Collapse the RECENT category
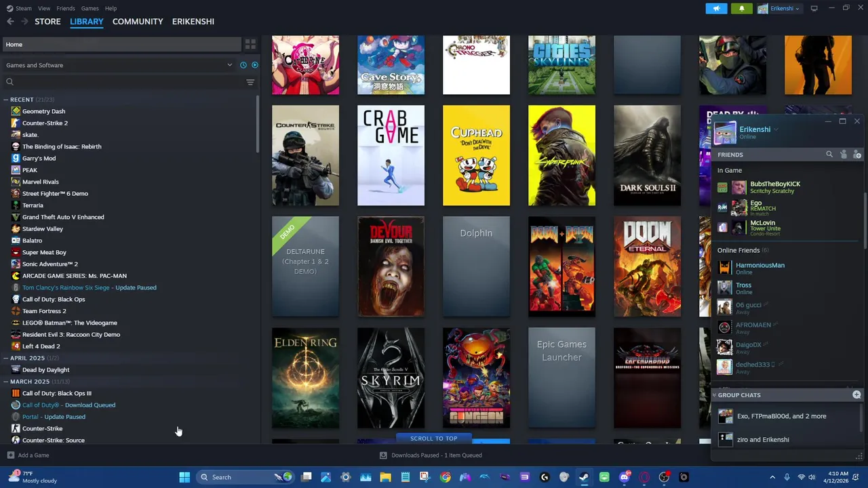Viewport: 868px width, 488px height. (x=6, y=100)
